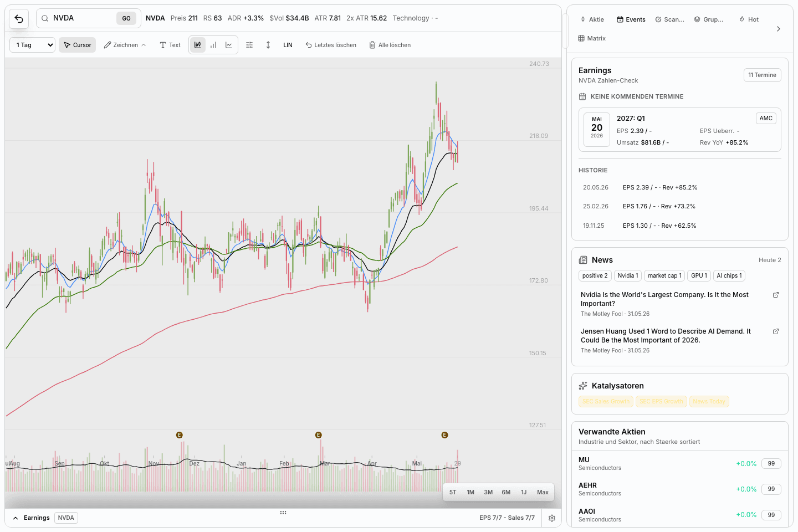Click the SEC Sales Growth catalyst tag
The width and height of the screenshot is (798, 532).
click(606, 401)
